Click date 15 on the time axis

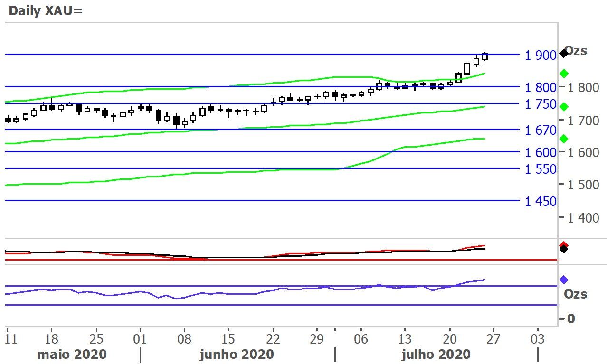[228, 340]
